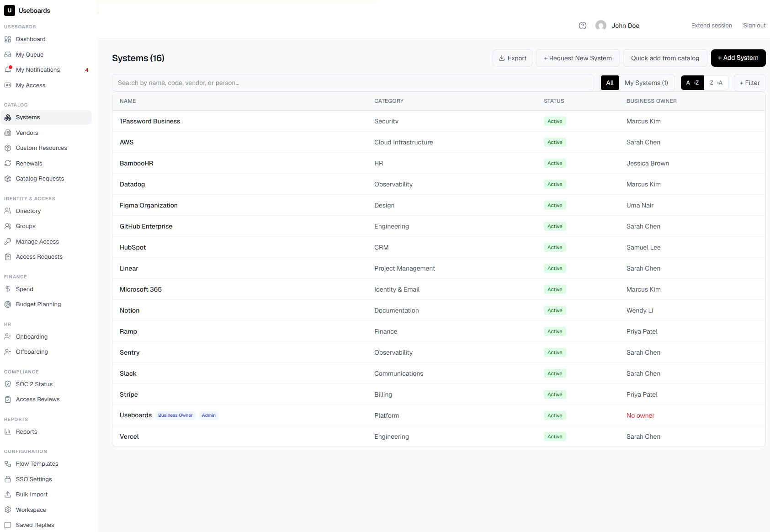Click the Manage Access key icon

click(8, 242)
